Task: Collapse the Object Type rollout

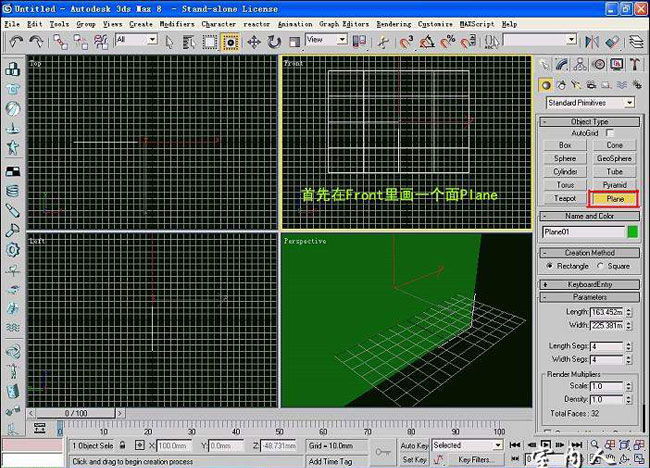Action: tap(589, 121)
